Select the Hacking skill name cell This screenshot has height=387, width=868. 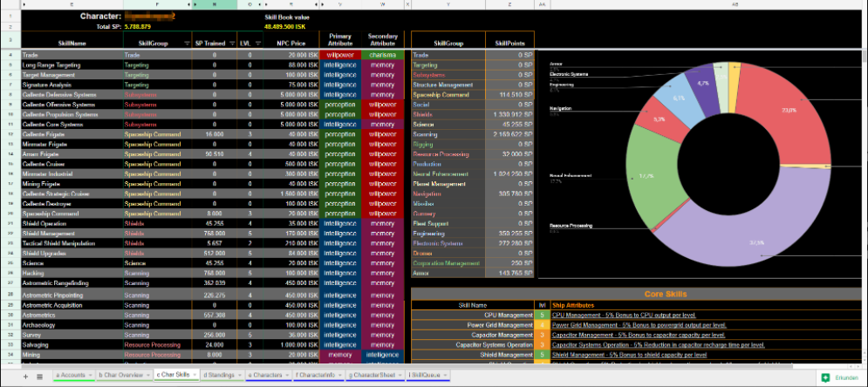pyautogui.click(x=52, y=271)
